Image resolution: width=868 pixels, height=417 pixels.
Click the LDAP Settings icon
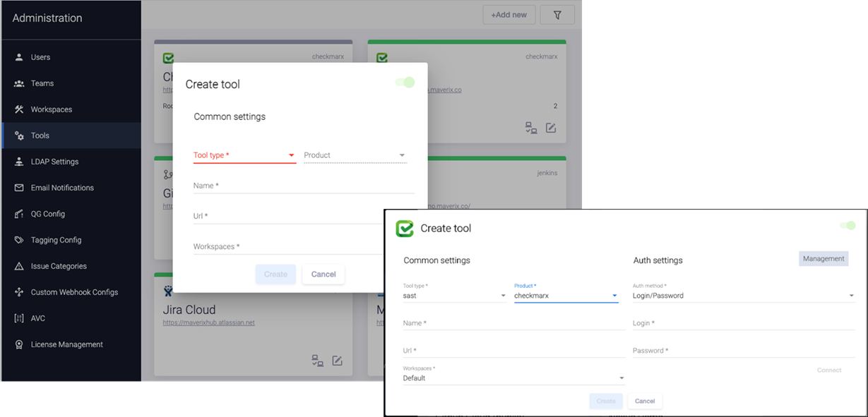pos(19,162)
